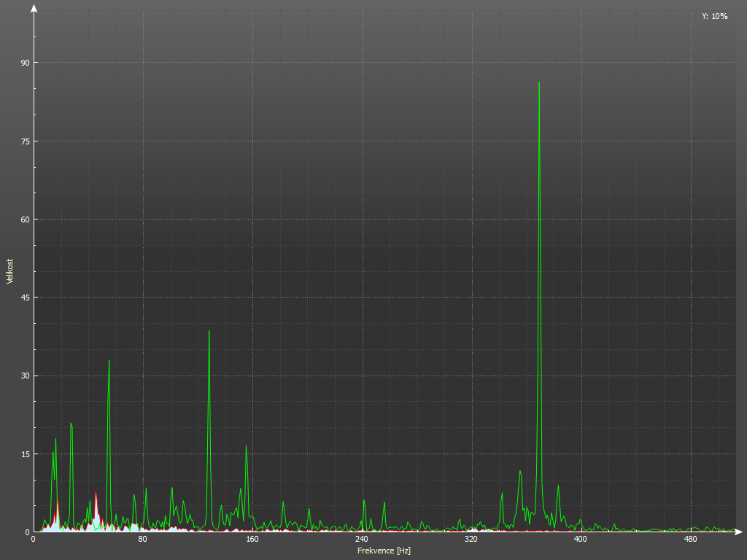The height and width of the screenshot is (560, 747).
Task: Select the green spectrum peak near 128 Hz
Action: click(209, 332)
